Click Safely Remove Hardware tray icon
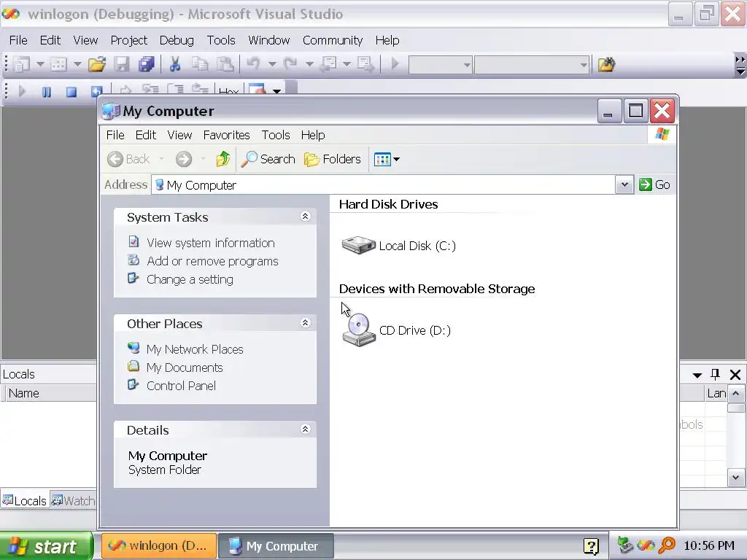The width and height of the screenshot is (747, 560). point(625,545)
